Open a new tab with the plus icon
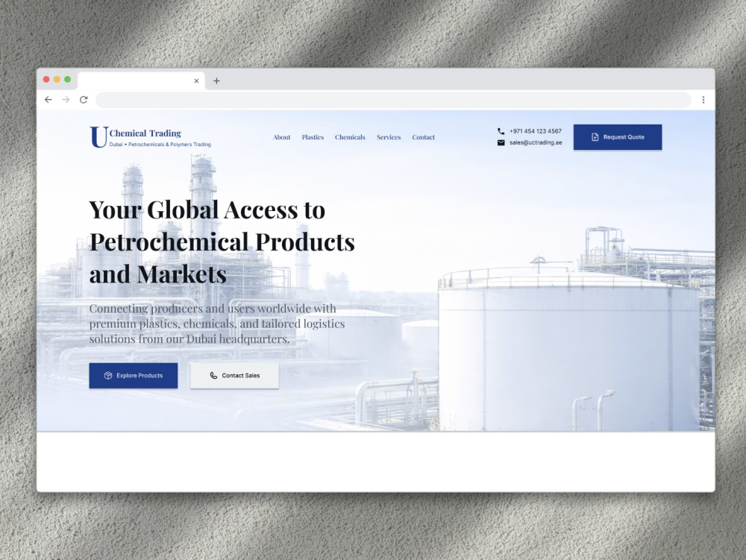 (216, 81)
